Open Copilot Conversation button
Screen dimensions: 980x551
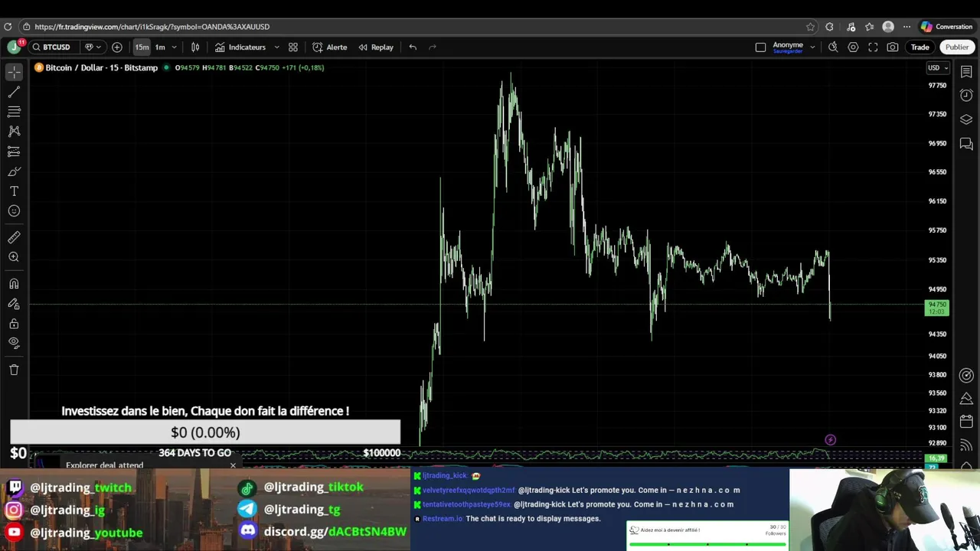click(947, 27)
